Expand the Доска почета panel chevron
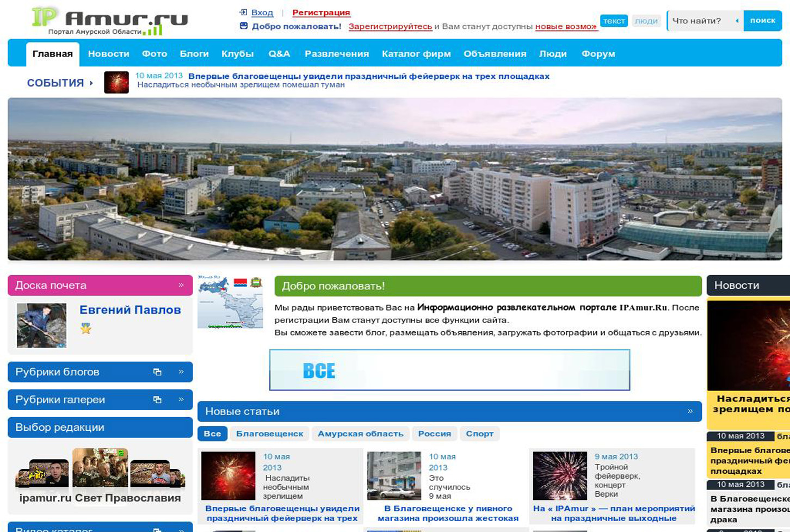The image size is (790, 532). pyautogui.click(x=181, y=285)
